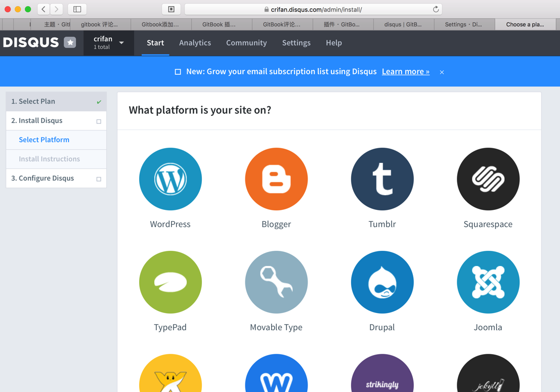This screenshot has width=560, height=392.
Task: Follow the Learn more link in banner
Action: pyautogui.click(x=406, y=71)
